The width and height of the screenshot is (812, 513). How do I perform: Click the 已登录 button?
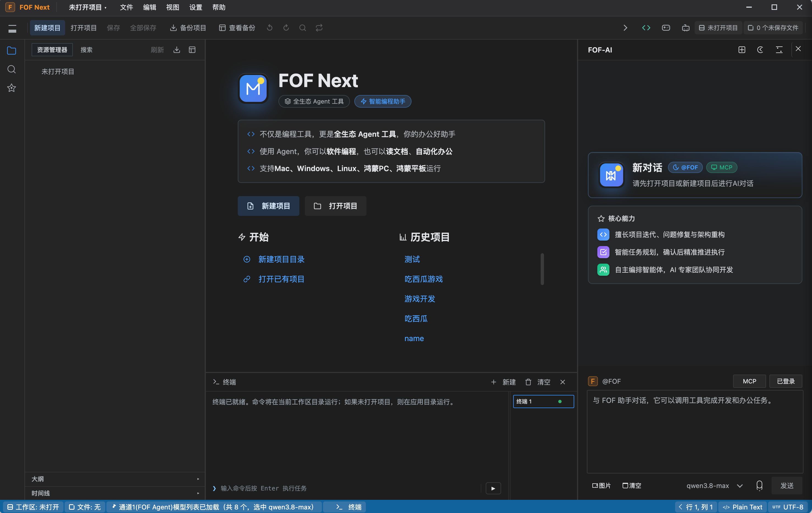coord(786,381)
